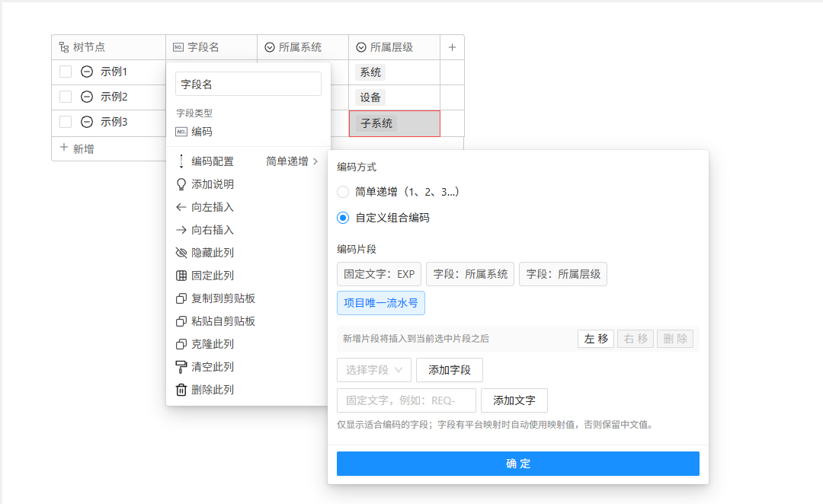Choose 向右插入 menu entry
Image resolution: width=823 pixels, height=504 pixels.
click(248, 230)
